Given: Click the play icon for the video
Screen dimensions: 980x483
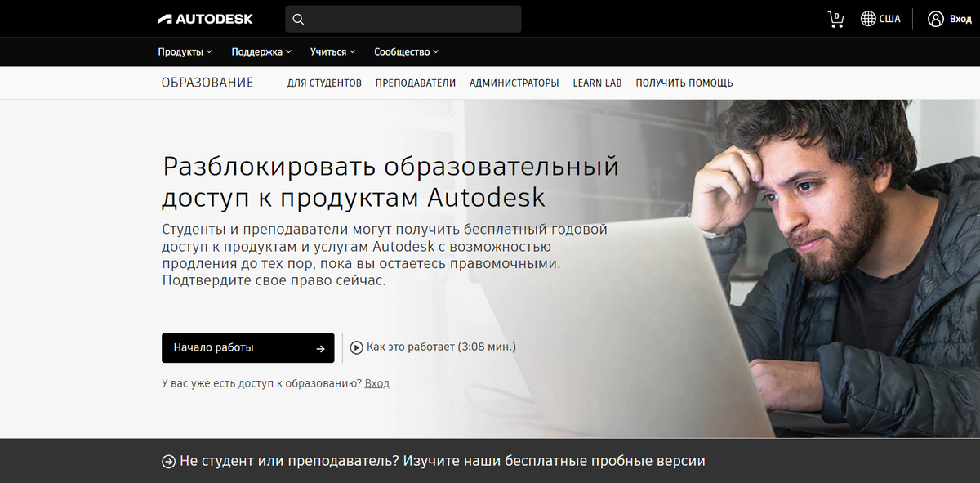Looking at the screenshot, I should 357,347.
